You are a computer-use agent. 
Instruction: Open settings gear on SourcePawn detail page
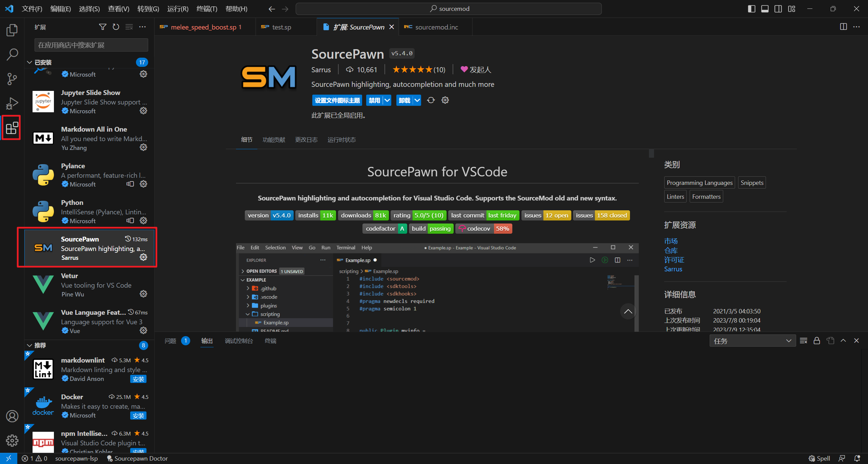pos(445,100)
